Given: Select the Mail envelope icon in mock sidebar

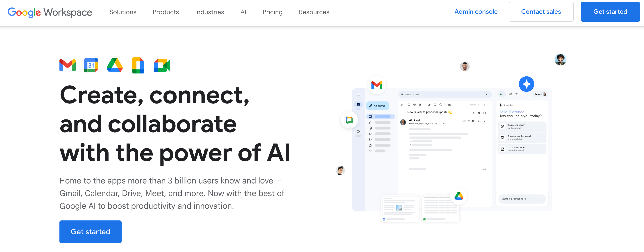Looking at the screenshot, I should (x=358, y=104).
